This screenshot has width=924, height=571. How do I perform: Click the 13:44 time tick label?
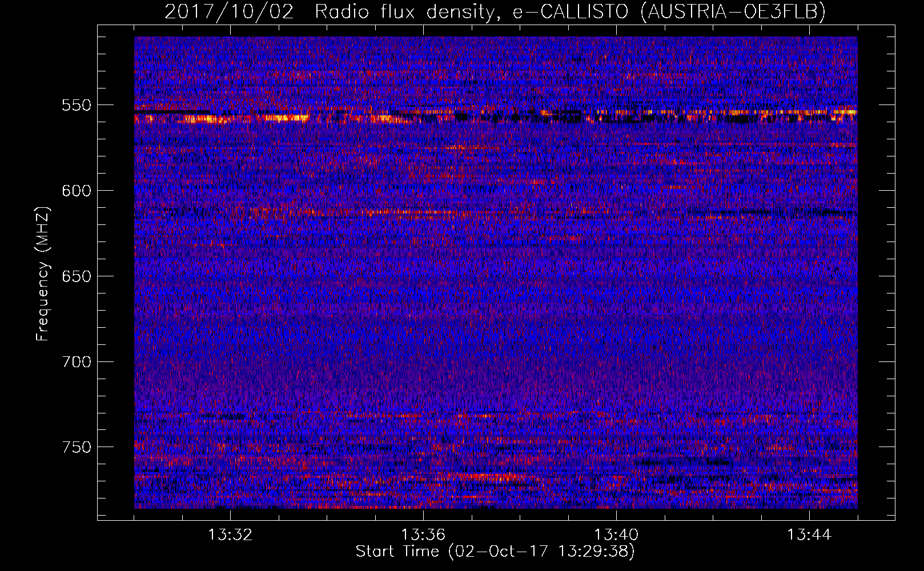[809, 535]
